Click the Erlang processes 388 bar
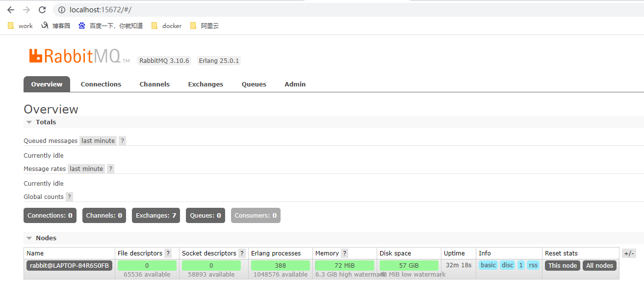This screenshot has height=281, width=644. pos(281,266)
